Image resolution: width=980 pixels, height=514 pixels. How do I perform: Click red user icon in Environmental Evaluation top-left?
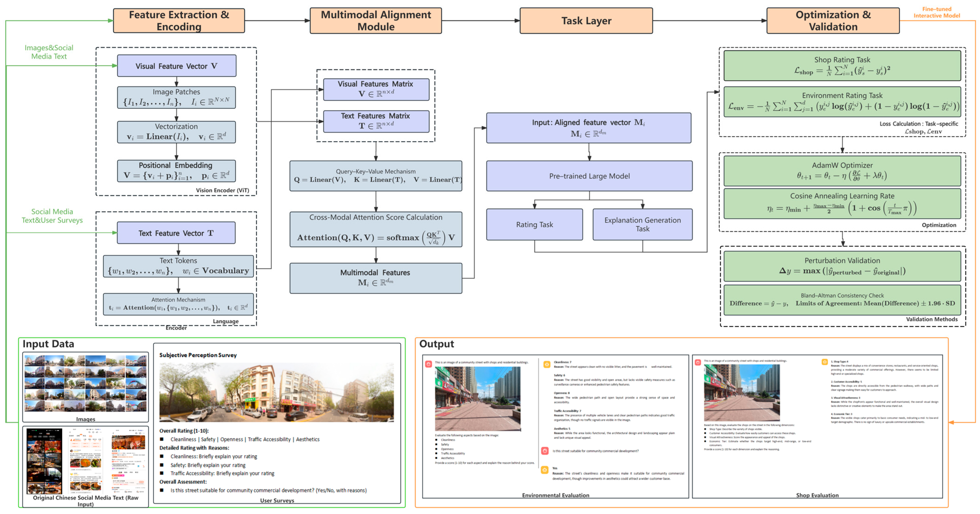point(428,364)
